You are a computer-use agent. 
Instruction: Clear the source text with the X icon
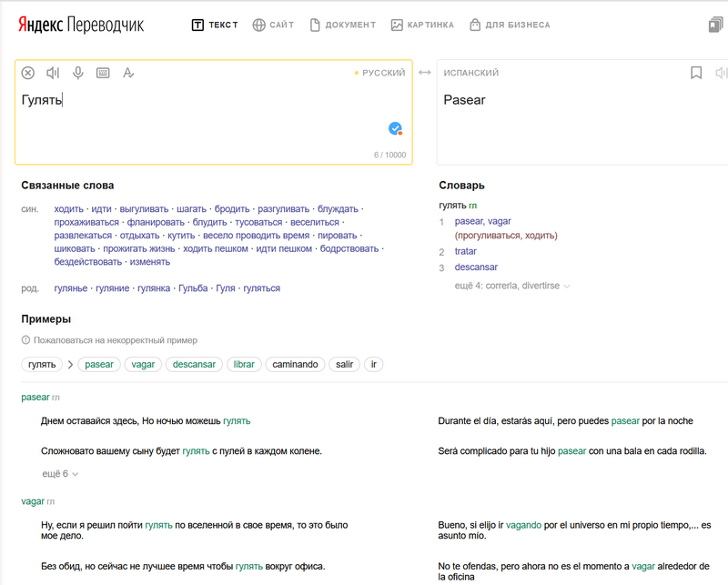coord(28,73)
